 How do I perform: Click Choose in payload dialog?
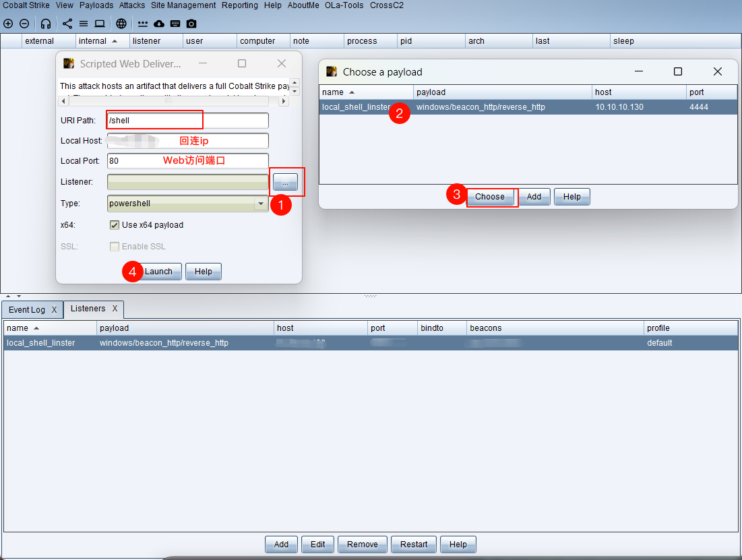coord(490,197)
